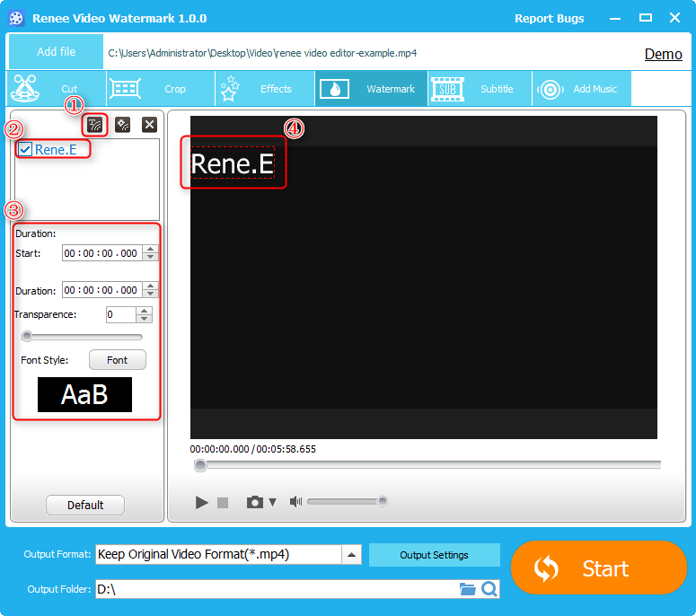
Task: Increase Start time with up arrow
Action: [151, 249]
